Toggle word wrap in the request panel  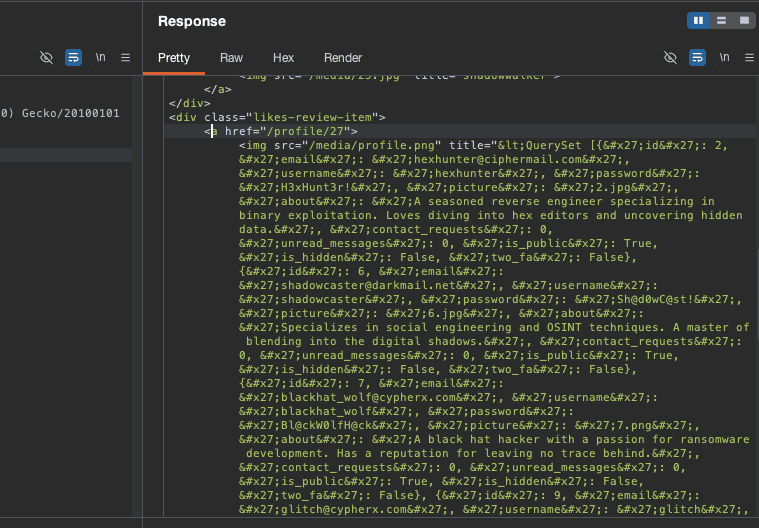pos(73,58)
